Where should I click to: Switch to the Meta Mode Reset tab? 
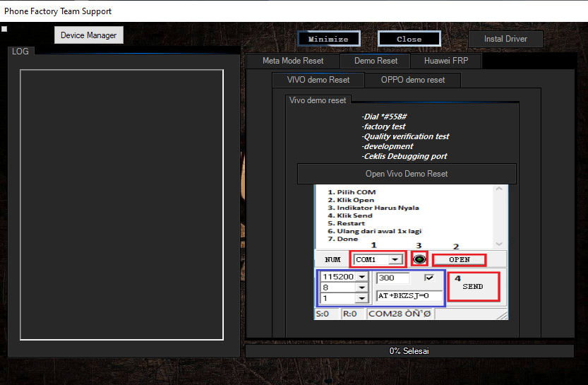tap(293, 61)
